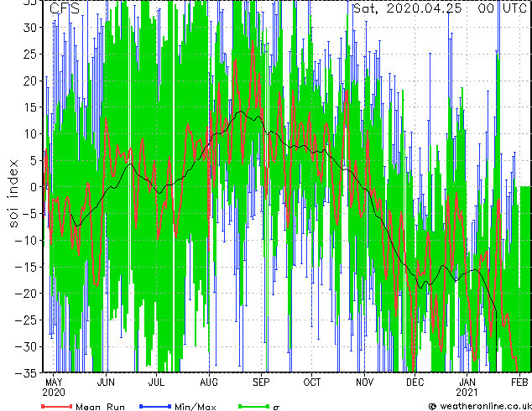532x411 pixels.
Task: Click the y-axis value 0
Action: (x=34, y=187)
